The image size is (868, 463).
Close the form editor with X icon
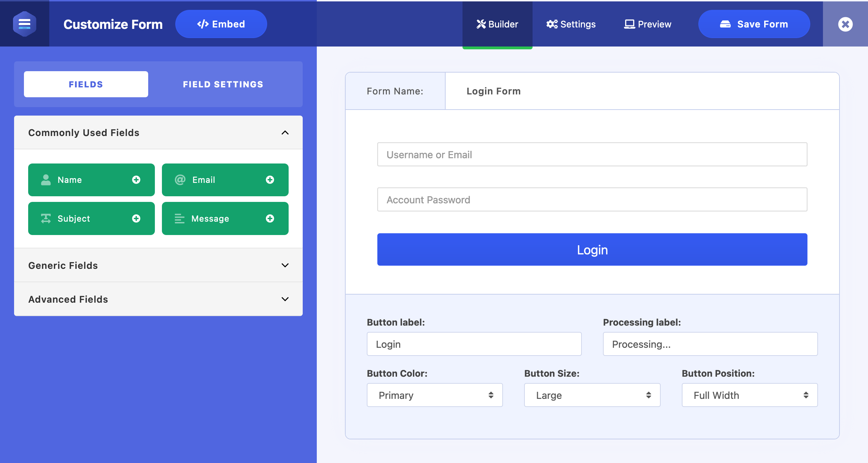tap(845, 24)
